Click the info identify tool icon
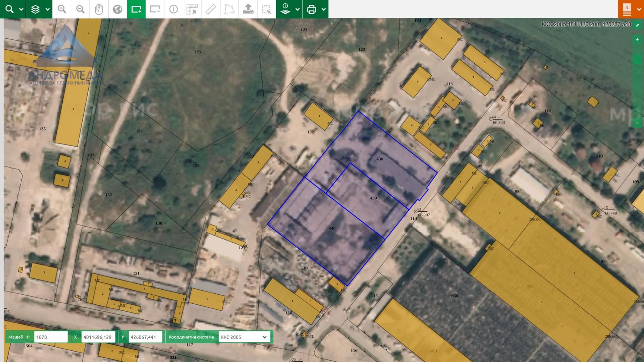Image resolution: width=644 pixels, height=362 pixels. point(173,9)
